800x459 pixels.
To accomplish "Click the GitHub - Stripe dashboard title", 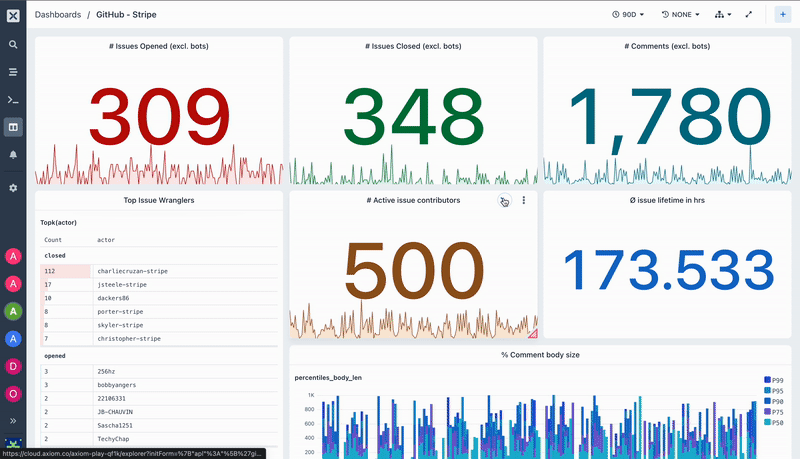I will [x=126, y=15].
